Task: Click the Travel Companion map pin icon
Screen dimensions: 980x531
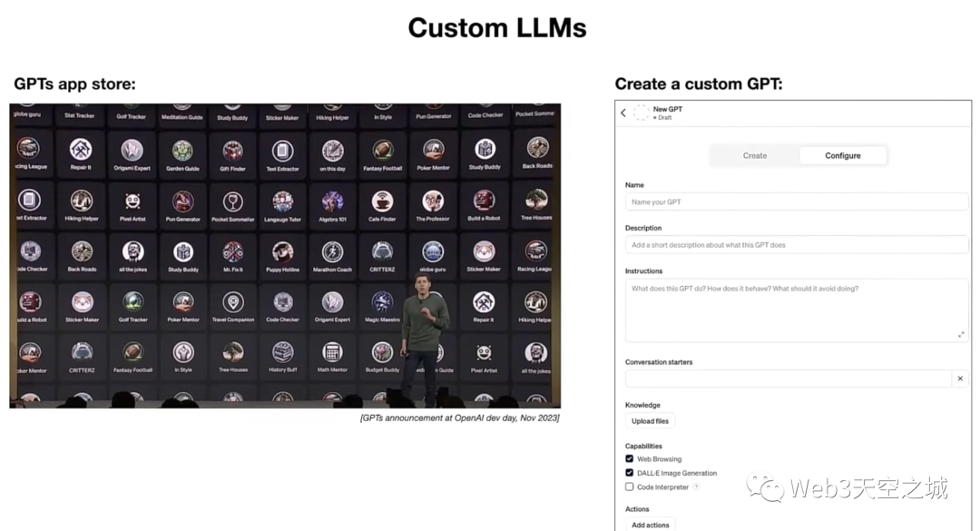Action: click(233, 302)
